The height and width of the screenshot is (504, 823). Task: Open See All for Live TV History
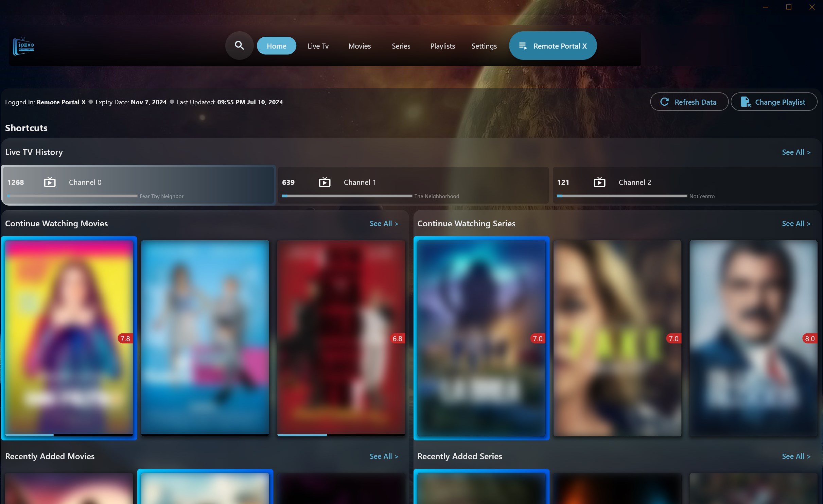pos(796,152)
